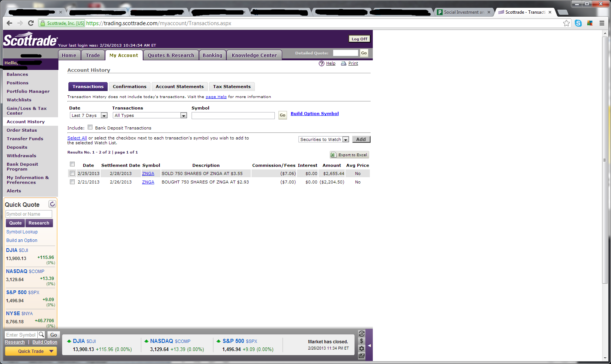
Task: Close the Scottrade Transactions browser tab
Action: coord(550,12)
